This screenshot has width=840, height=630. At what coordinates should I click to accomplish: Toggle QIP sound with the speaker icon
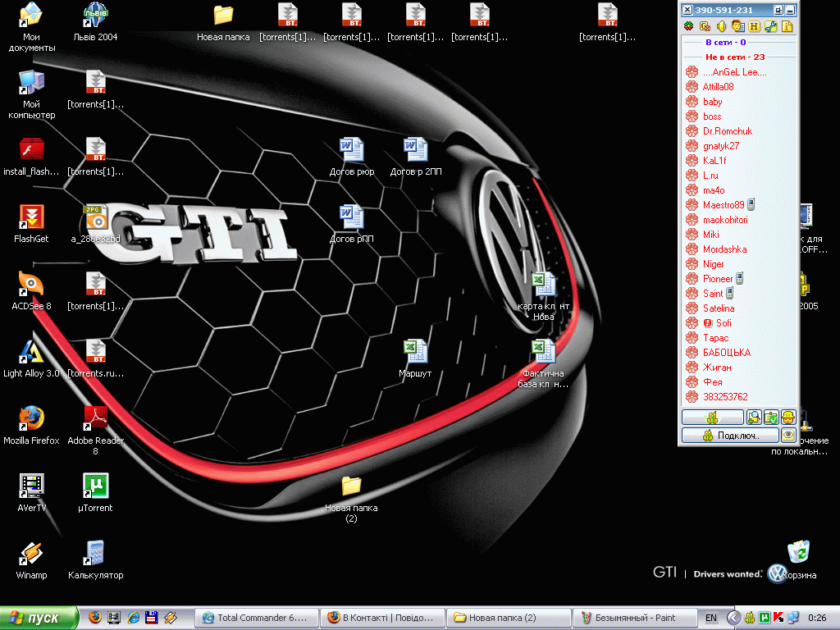coord(722,26)
